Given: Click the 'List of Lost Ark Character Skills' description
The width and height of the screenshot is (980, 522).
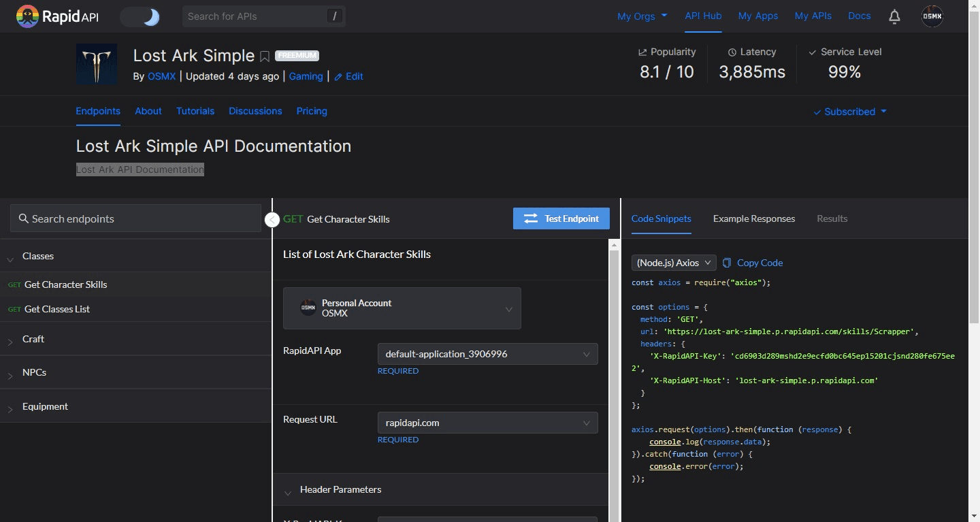Looking at the screenshot, I should 357,255.
